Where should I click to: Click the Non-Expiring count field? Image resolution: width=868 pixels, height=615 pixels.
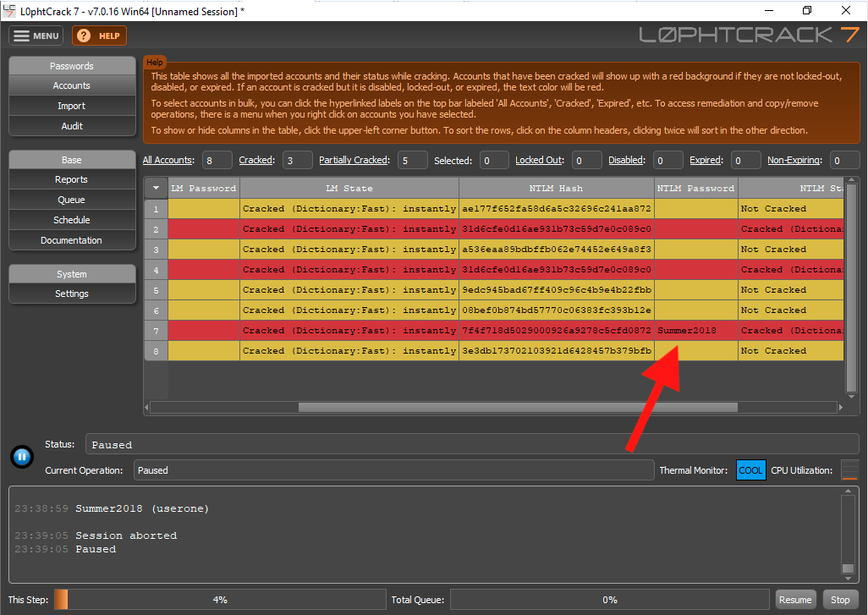[845, 161]
